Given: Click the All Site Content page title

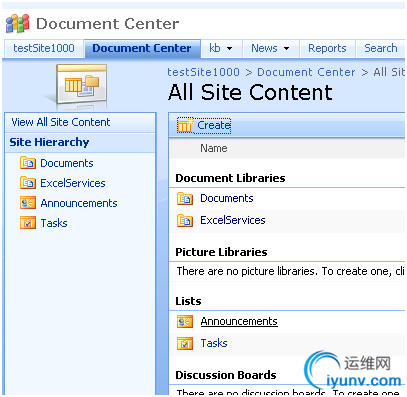Looking at the screenshot, I should 250,92.
